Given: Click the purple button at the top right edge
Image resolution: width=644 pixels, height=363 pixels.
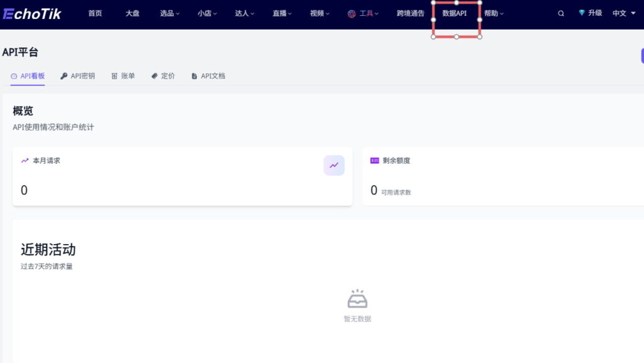Looking at the screenshot, I should [x=641, y=55].
